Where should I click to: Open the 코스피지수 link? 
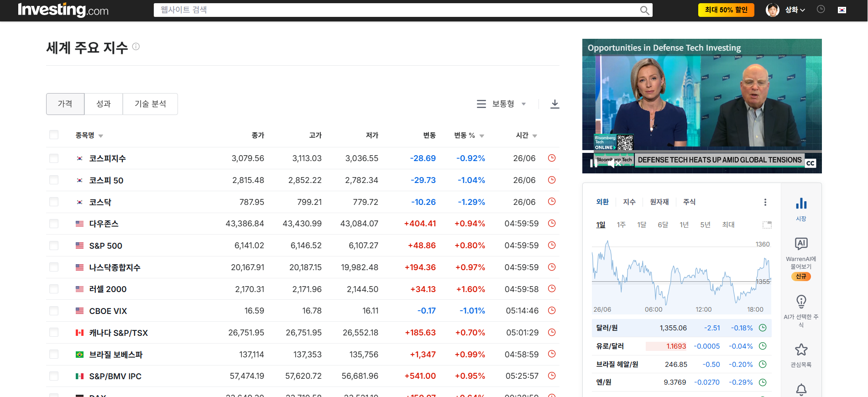coord(107,158)
